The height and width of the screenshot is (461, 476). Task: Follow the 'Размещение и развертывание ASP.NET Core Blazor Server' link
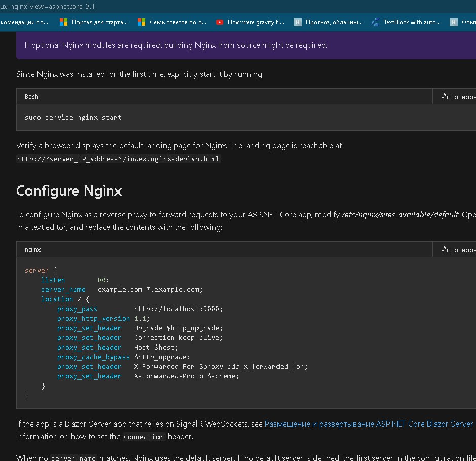369,424
